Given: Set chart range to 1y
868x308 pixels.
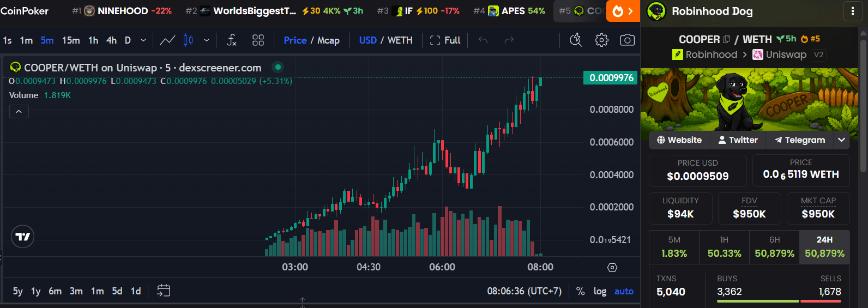Looking at the screenshot, I should [36, 291].
